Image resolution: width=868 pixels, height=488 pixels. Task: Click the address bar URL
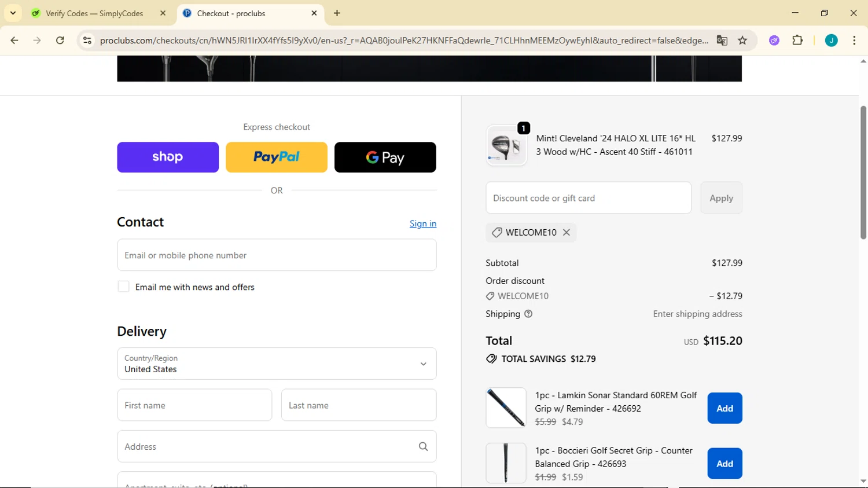[403, 41]
